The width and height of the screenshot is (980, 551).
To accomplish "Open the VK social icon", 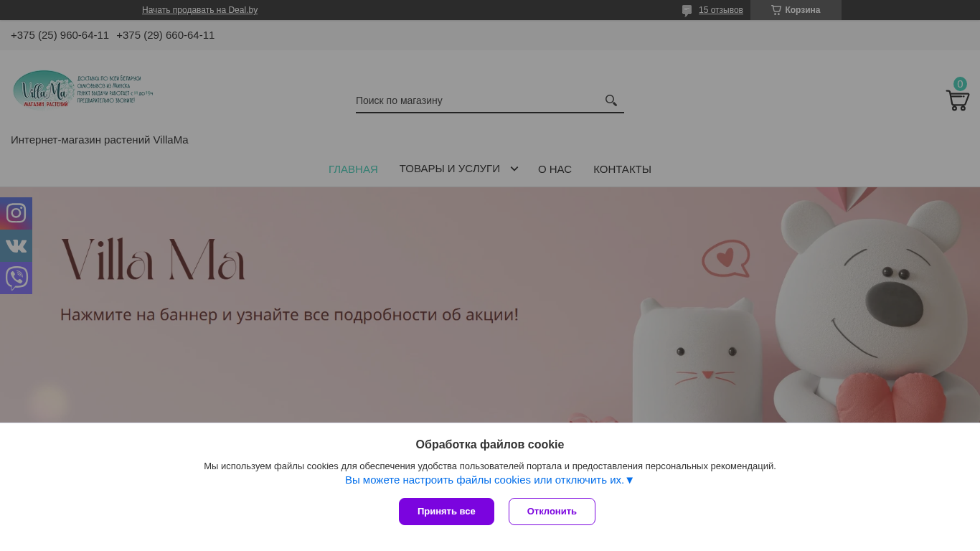I will [x=16, y=245].
